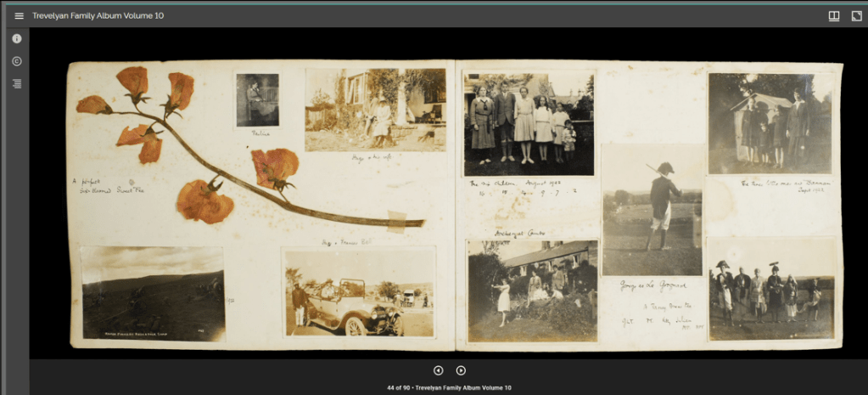Select the vintage motor car photograph

click(x=357, y=293)
